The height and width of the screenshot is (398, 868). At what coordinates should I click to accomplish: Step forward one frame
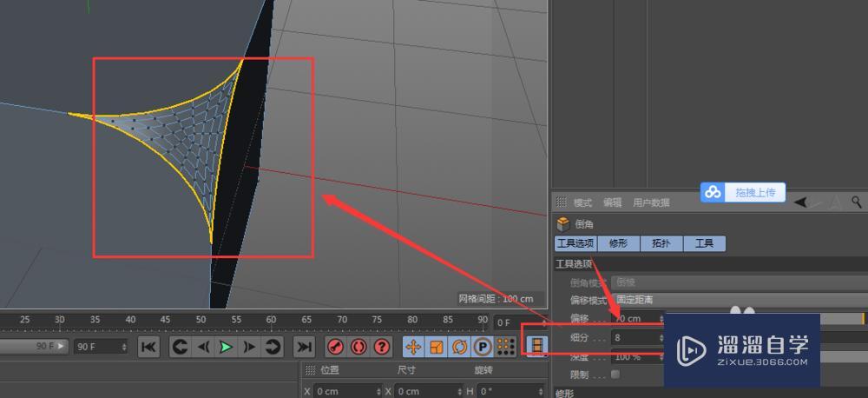(248, 347)
